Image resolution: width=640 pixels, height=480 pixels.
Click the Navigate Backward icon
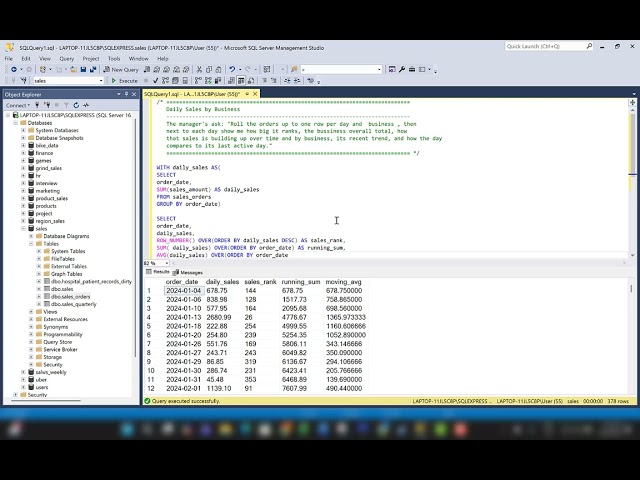14,69
